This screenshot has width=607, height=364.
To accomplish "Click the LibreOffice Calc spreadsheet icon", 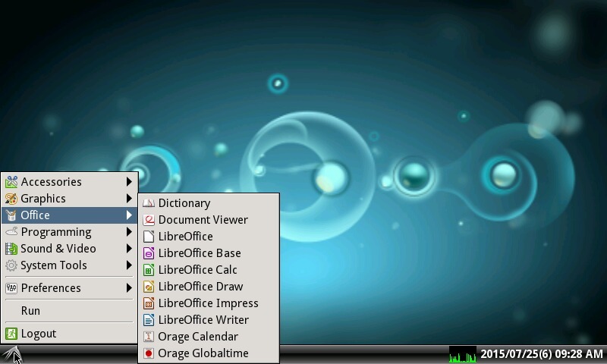I will pyautogui.click(x=149, y=270).
